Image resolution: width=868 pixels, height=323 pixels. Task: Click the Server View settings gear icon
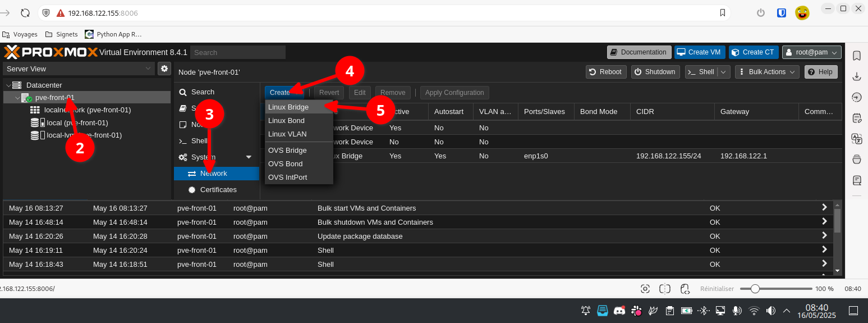point(164,69)
